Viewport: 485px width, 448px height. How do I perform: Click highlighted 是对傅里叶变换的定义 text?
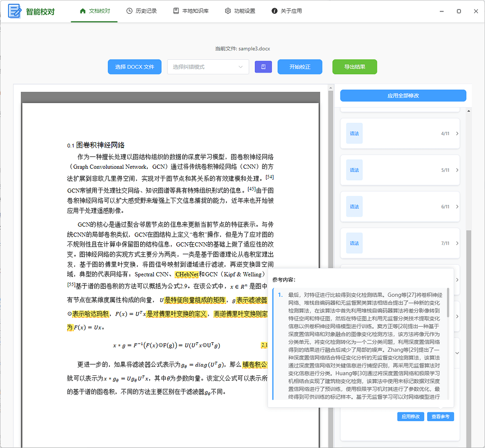coord(176,314)
